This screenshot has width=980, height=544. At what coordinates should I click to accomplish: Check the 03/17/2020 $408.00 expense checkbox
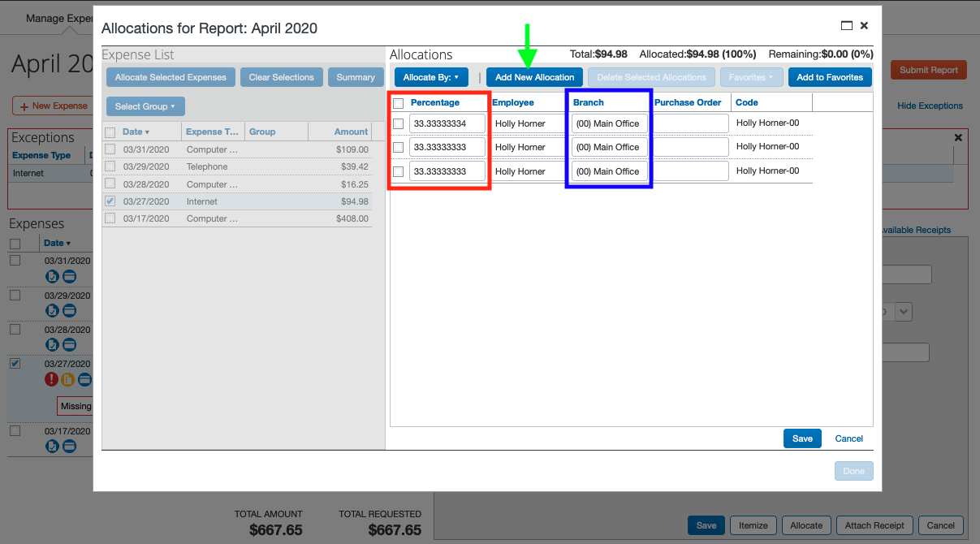click(x=110, y=218)
